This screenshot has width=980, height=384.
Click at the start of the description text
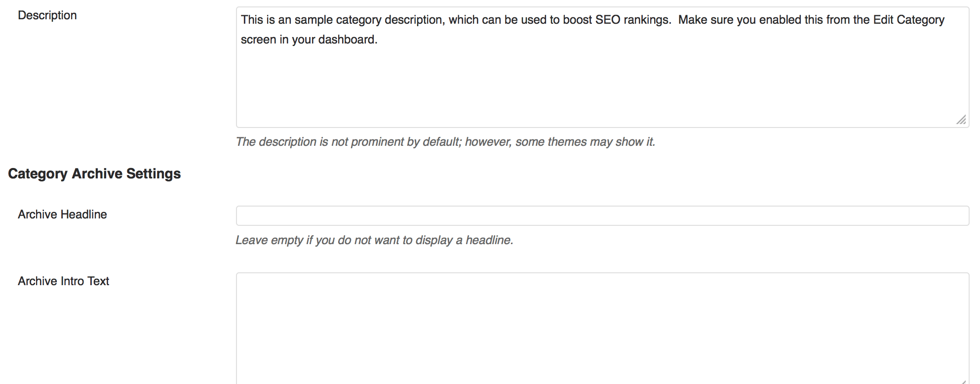pos(242,20)
